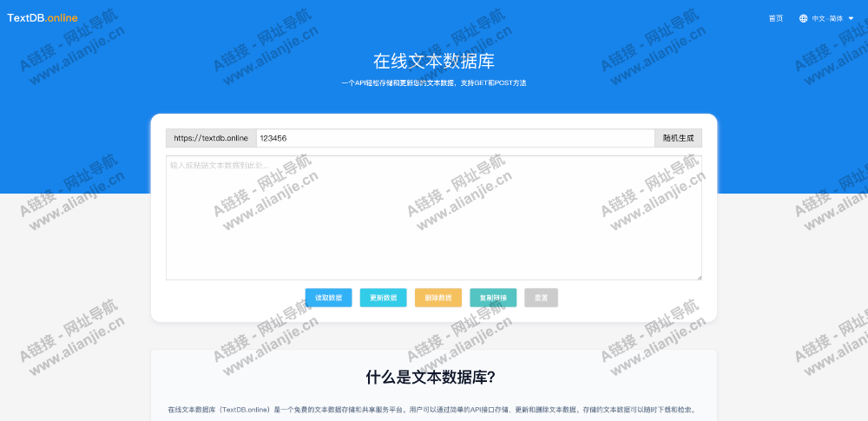Click the 什么是文本数据库? section heading
This screenshot has width=868, height=421.
430,377
